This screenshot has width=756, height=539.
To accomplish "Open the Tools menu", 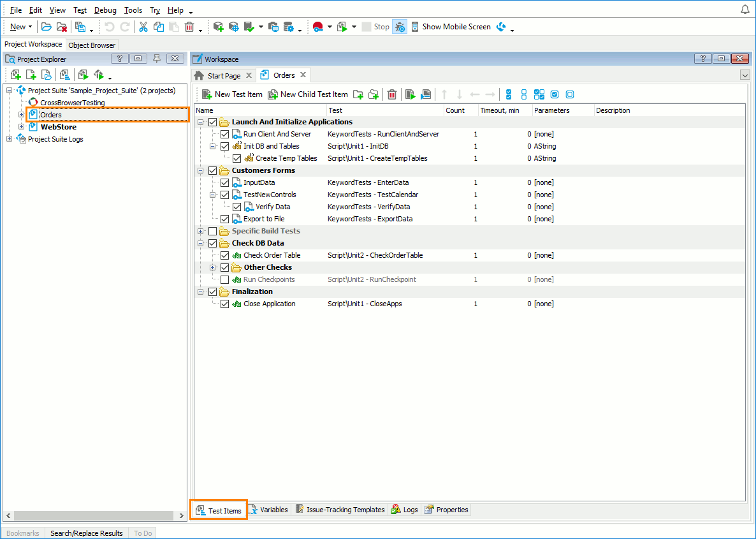I will click(133, 10).
